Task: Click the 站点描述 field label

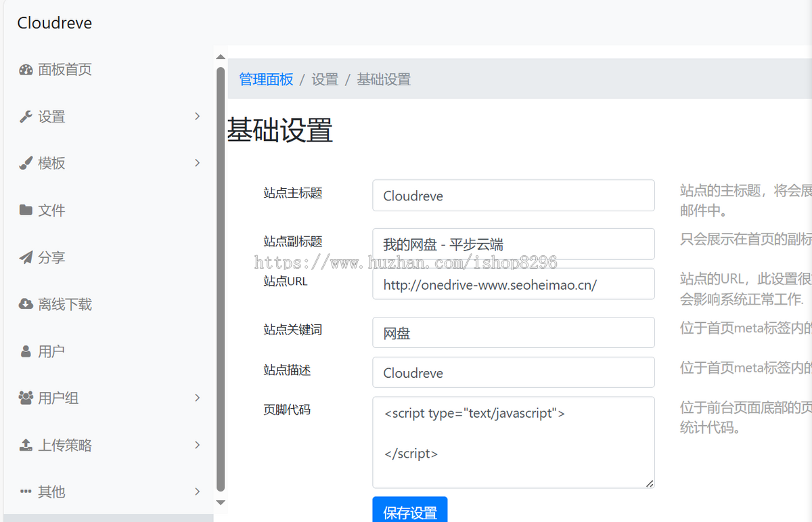Action: click(287, 370)
